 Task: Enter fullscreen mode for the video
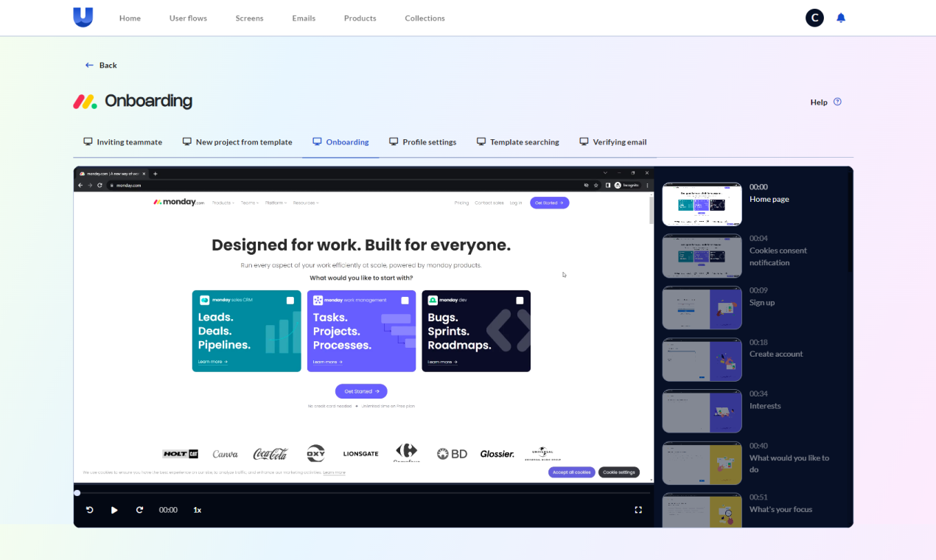click(638, 510)
